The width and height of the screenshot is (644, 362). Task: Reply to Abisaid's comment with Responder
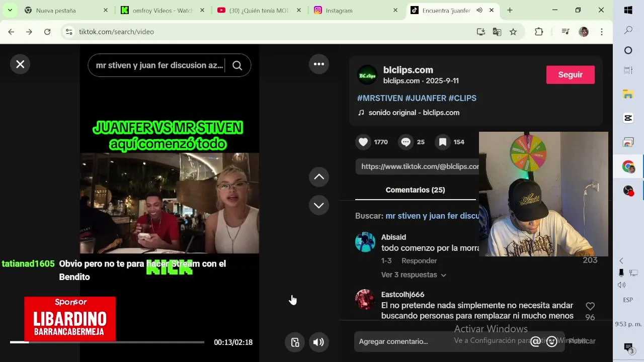coord(419,260)
